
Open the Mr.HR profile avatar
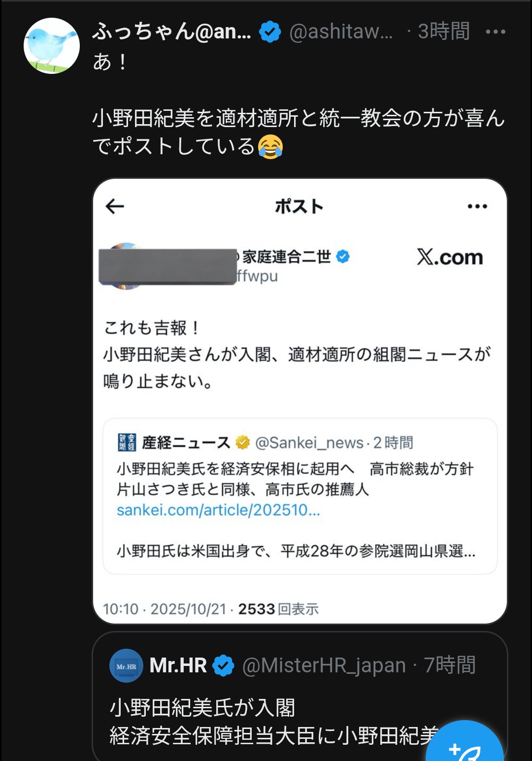(x=126, y=665)
